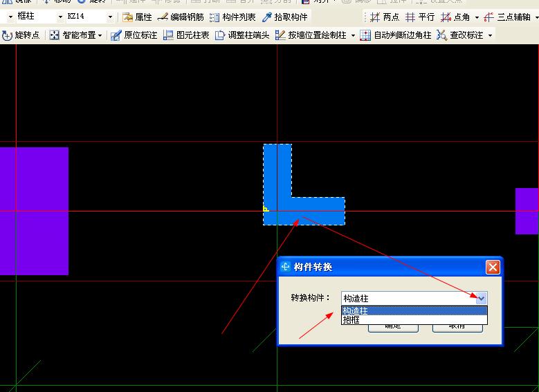Activate the 旋转点 rotate point tool
This screenshot has height=392, width=539.
coord(21,35)
